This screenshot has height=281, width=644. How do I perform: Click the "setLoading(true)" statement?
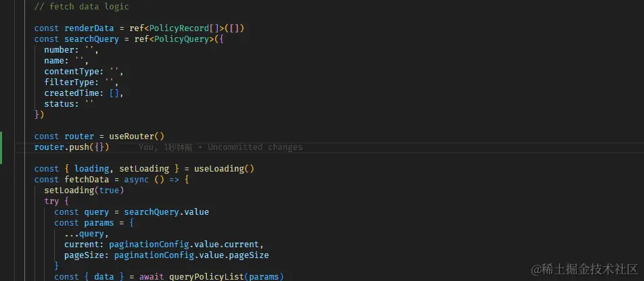pos(84,190)
